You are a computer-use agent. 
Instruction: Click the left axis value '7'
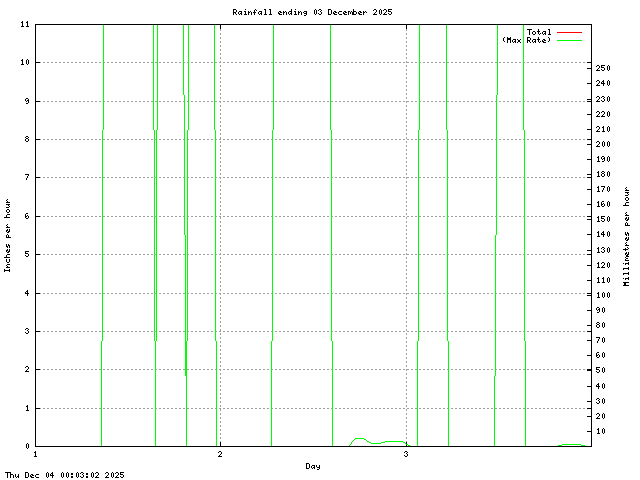coord(27,178)
